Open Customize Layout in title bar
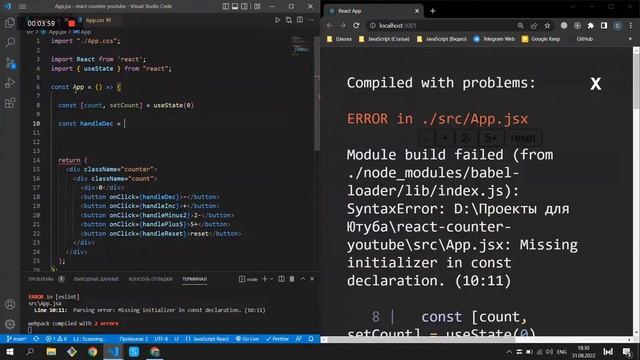 (x=257, y=6)
